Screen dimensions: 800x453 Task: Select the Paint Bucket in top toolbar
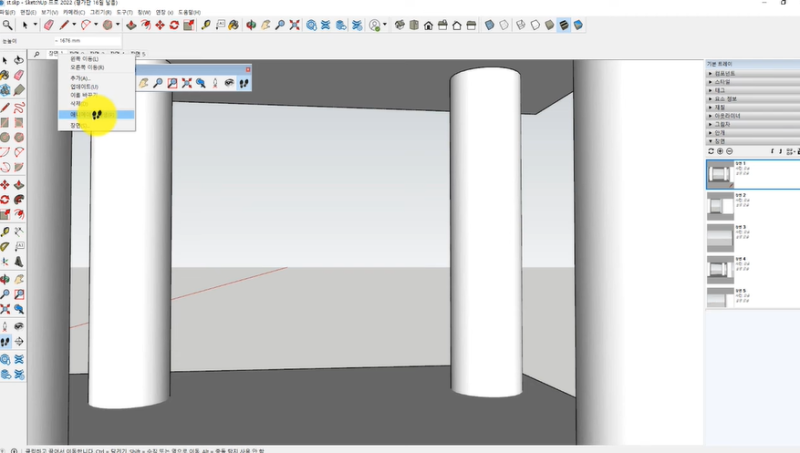tap(234, 25)
